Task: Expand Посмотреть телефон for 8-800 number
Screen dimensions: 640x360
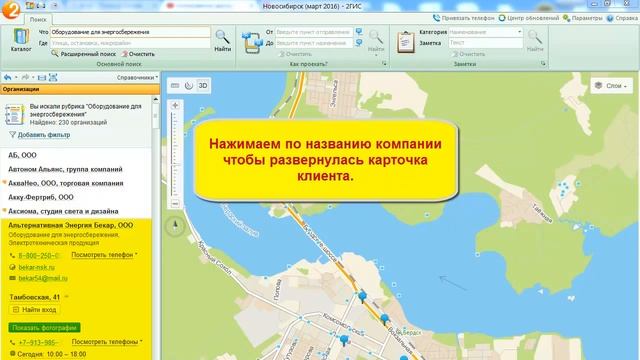Action: tap(104, 255)
